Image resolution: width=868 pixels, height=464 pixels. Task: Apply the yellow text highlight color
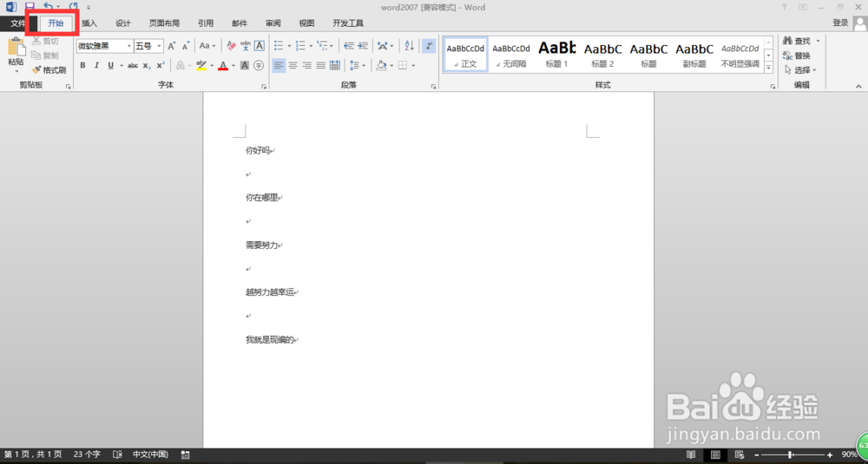tap(201, 66)
